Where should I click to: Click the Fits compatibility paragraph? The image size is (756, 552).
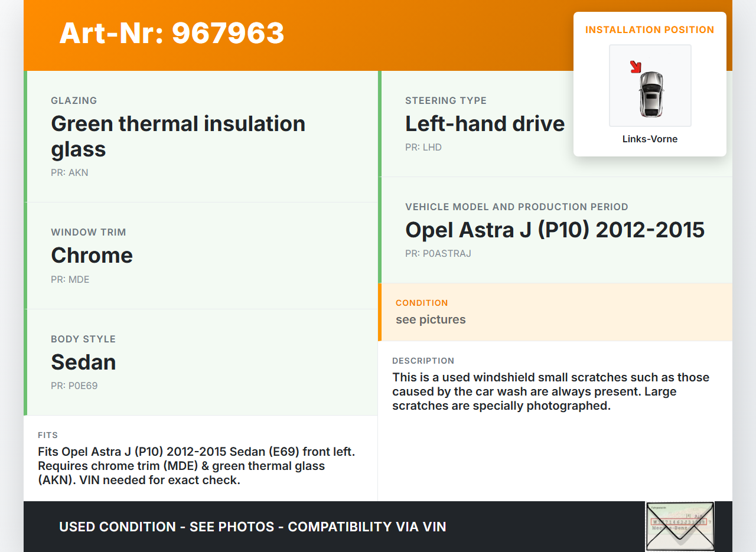196,466
